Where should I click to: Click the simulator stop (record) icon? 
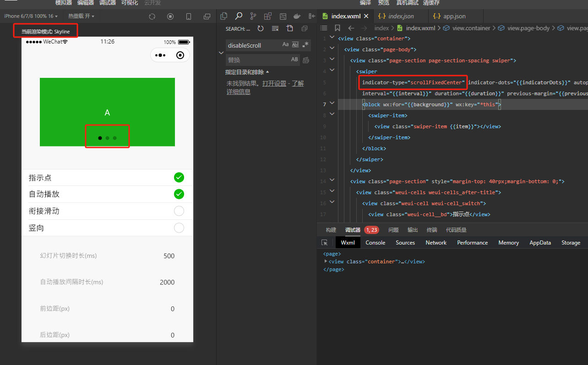point(170,16)
